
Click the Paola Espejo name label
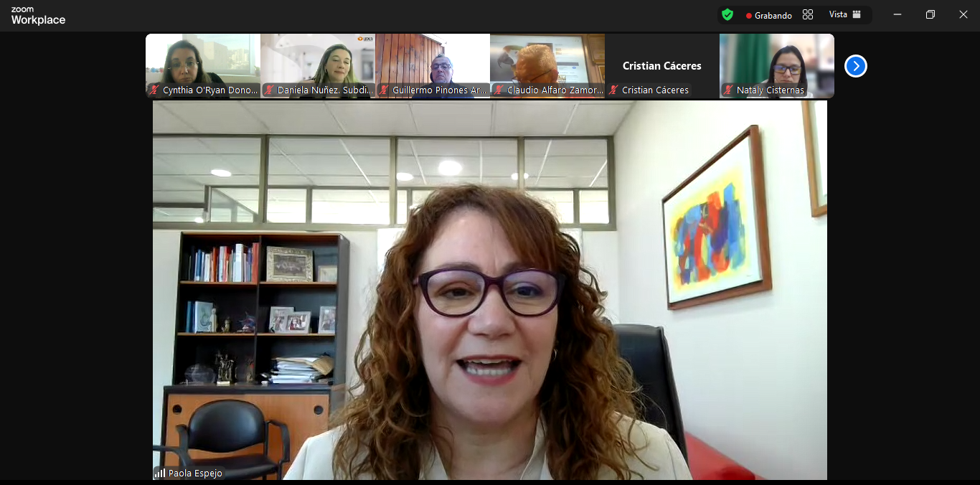coord(195,474)
